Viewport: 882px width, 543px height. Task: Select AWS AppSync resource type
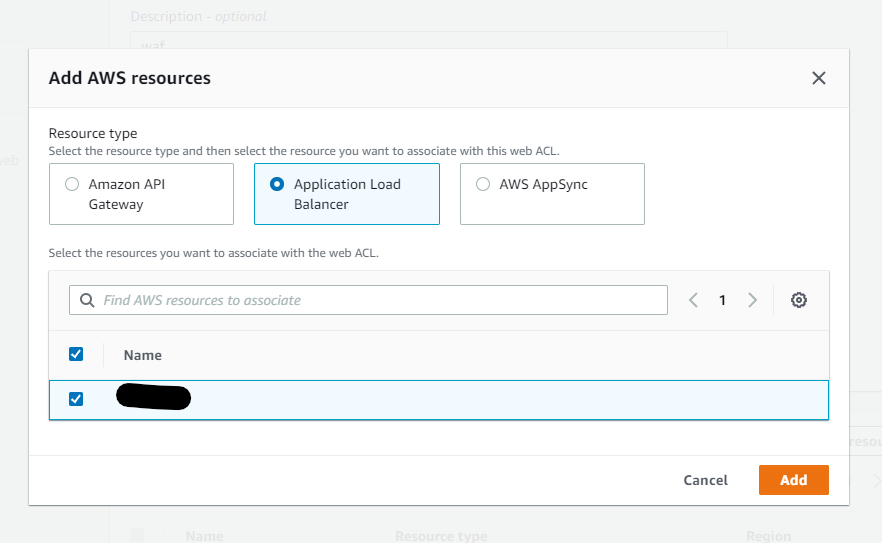pos(552,194)
